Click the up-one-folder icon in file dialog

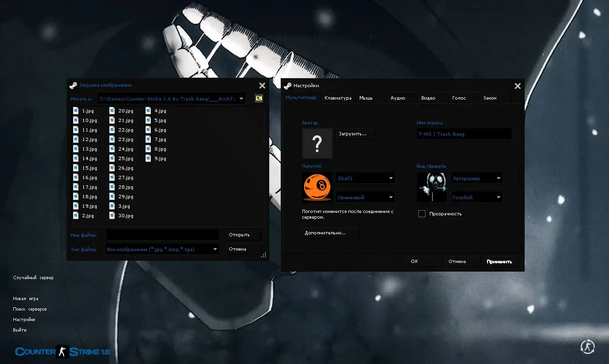(x=259, y=99)
